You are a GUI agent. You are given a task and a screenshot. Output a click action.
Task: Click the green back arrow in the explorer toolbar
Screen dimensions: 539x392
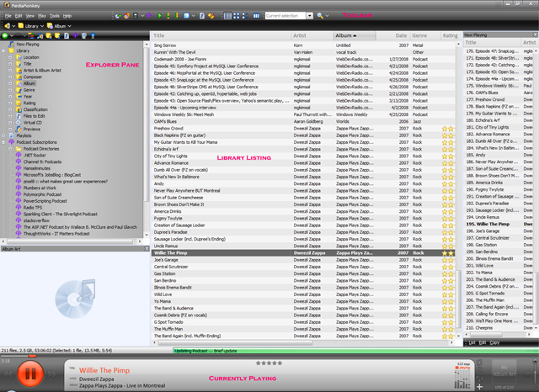tap(5, 35)
